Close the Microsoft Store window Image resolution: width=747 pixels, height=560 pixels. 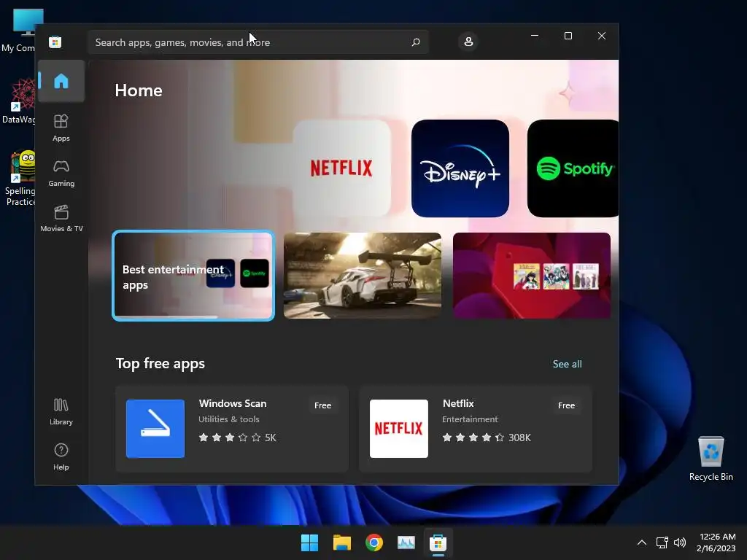602,36
